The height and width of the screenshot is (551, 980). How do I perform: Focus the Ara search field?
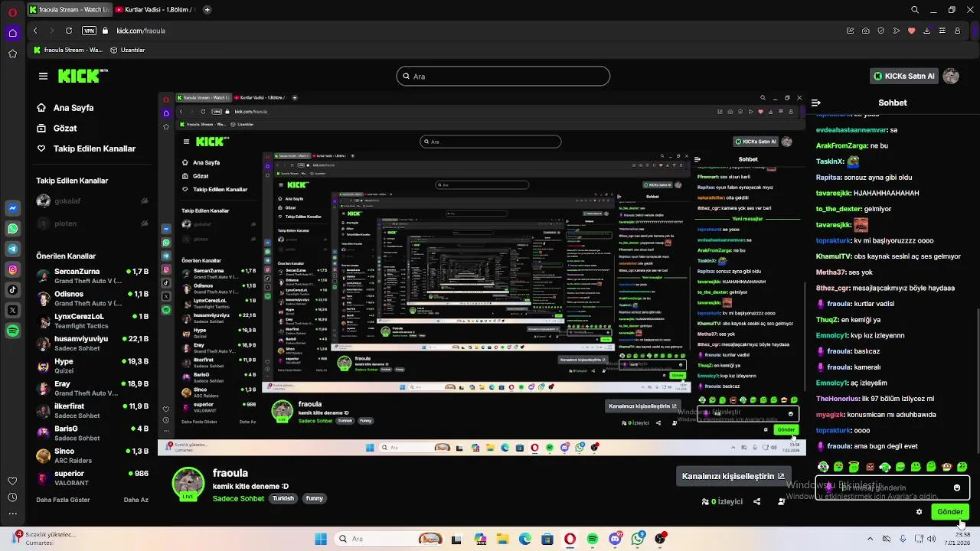click(x=503, y=76)
